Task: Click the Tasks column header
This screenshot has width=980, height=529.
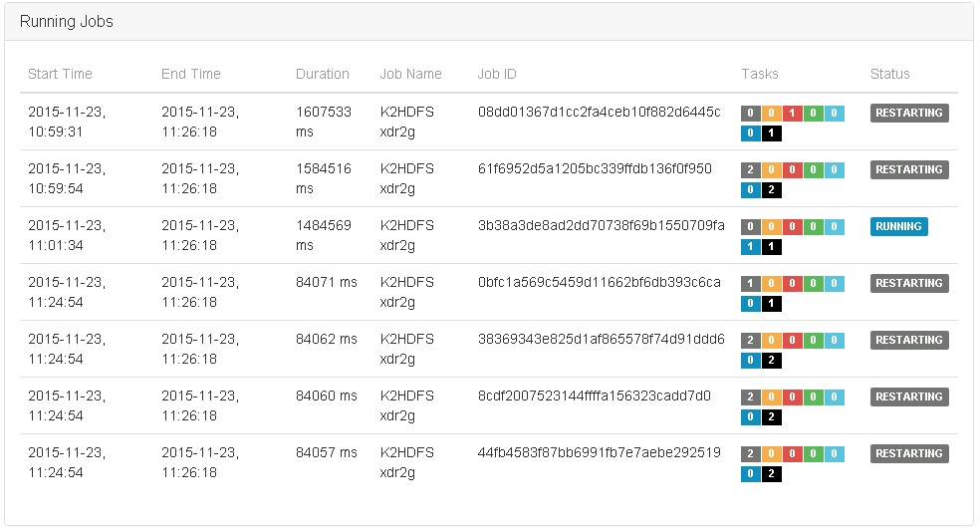Action: coord(760,74)
